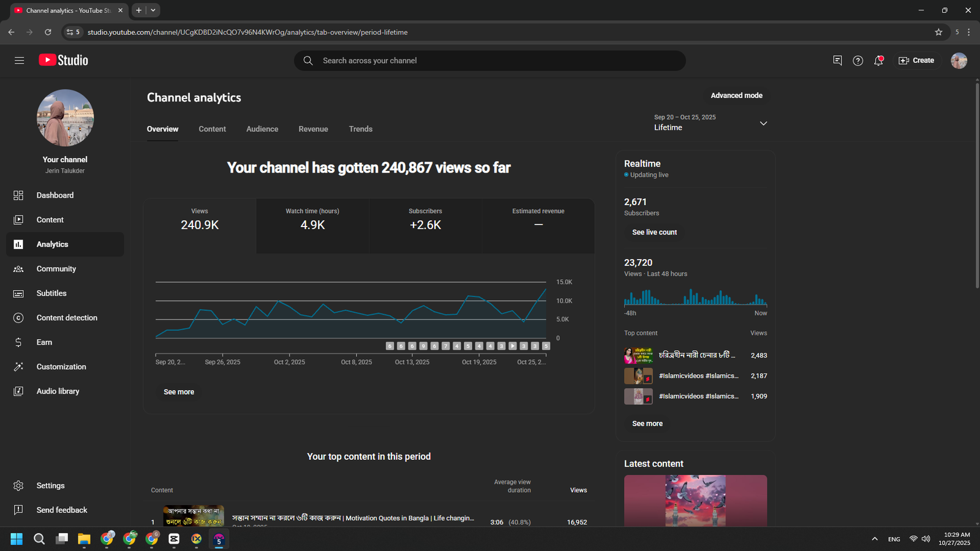Click the magnifier icon in the search bar
The height and width of the screenshot is (551, 980).
(x=308, y=61)
